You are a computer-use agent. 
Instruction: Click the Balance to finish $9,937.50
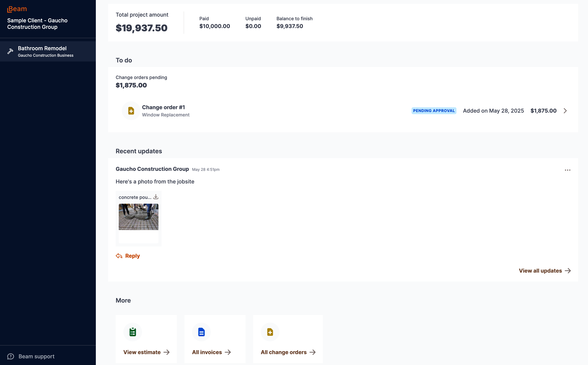290,26
